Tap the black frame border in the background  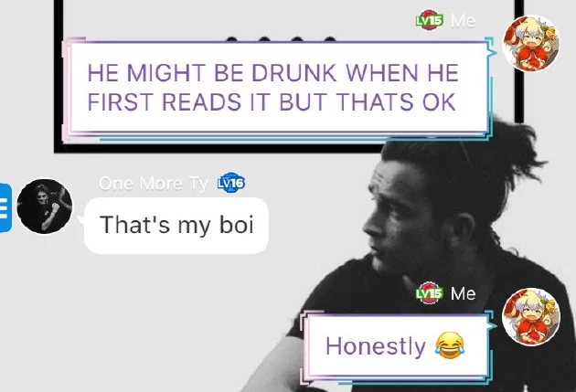220,149
